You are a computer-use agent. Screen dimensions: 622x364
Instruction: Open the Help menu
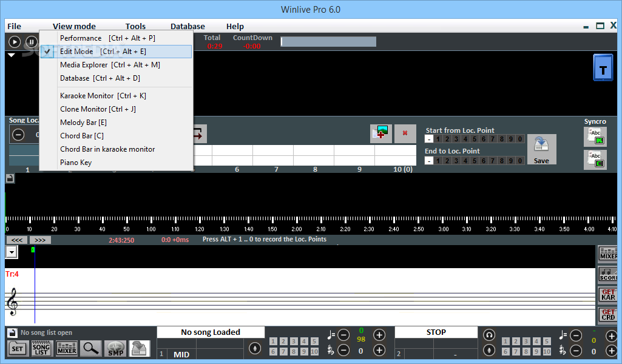[x=235, y=26]
